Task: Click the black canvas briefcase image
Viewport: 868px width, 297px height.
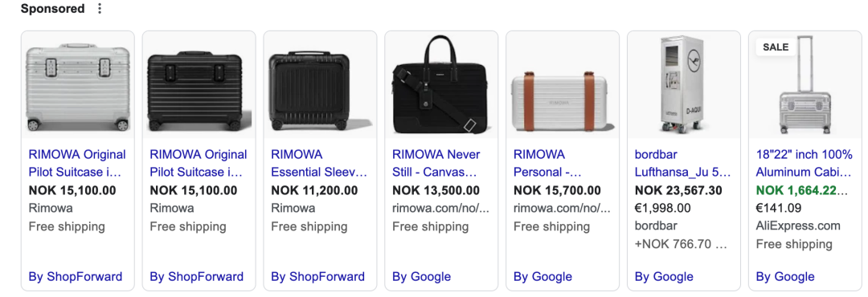Action: point(441,84)
